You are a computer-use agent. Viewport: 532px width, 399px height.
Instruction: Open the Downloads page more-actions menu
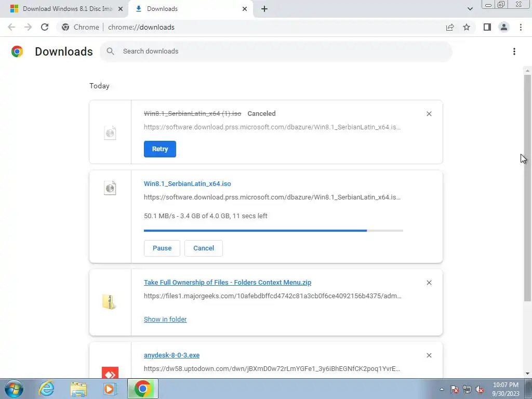click(x=514, y=51)
